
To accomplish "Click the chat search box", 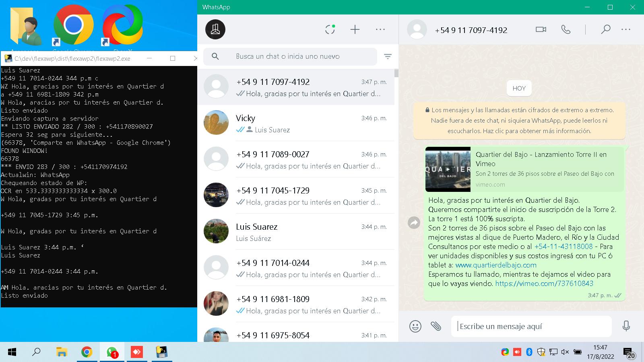I will [x=290, y=56].
